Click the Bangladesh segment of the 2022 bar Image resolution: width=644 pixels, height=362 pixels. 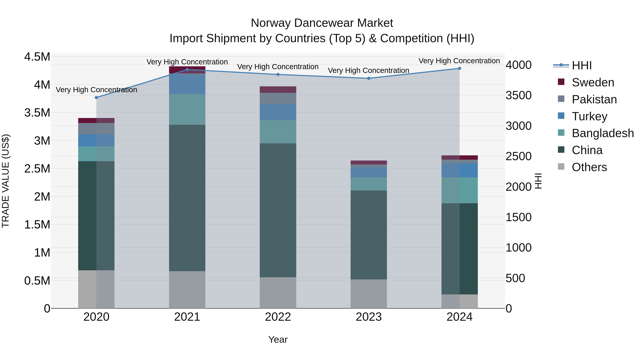pos(278,132)
